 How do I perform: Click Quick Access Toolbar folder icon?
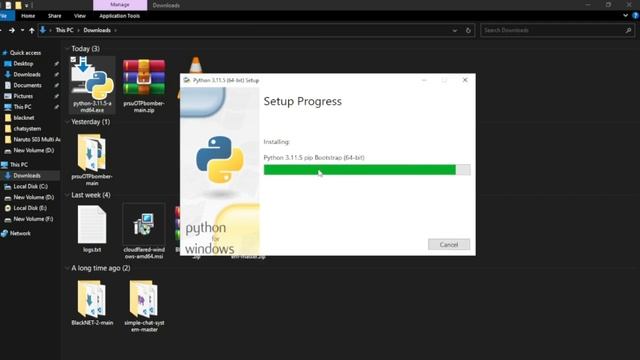(x=18, y=5)
